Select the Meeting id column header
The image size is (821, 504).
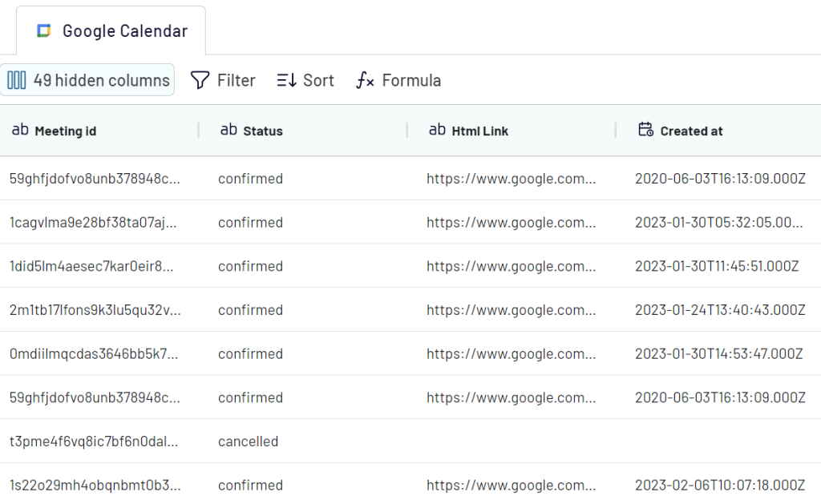(x=68, y=131)
